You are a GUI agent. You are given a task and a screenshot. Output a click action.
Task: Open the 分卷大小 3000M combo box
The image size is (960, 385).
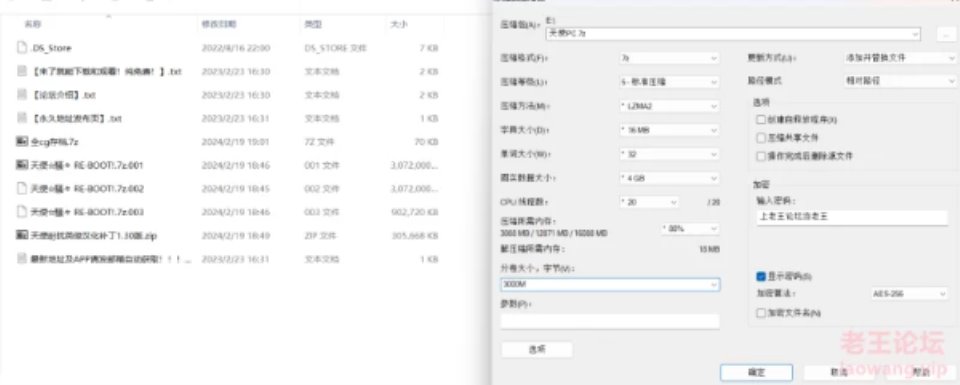point(610,285)
